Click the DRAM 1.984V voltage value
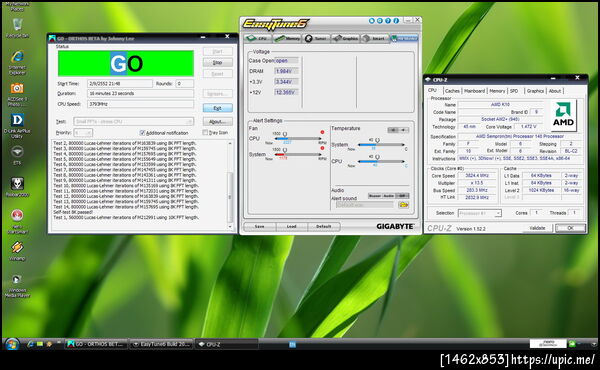Viewport: 600px width, 370px height. click(x=286, y=71)
